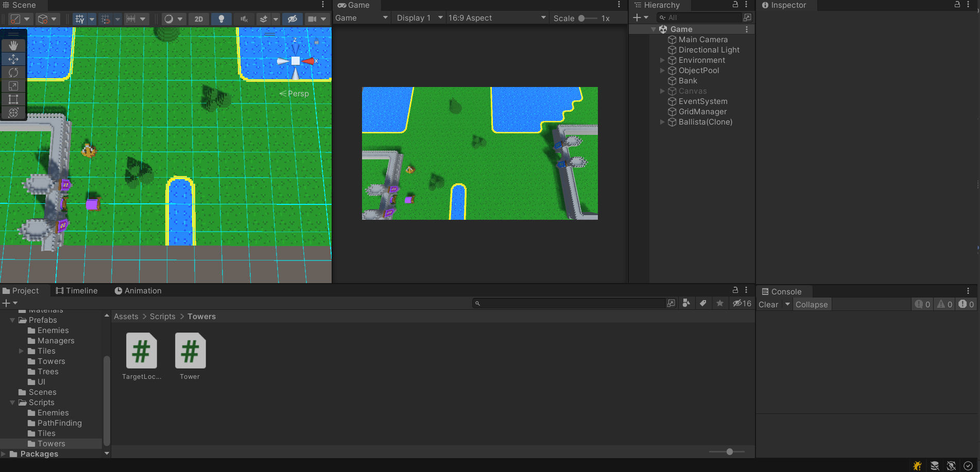Image resolution: width=980 pixels, height=472 pixels.
Task: Toggle console error messages counter
Action: tap(966, 304)
